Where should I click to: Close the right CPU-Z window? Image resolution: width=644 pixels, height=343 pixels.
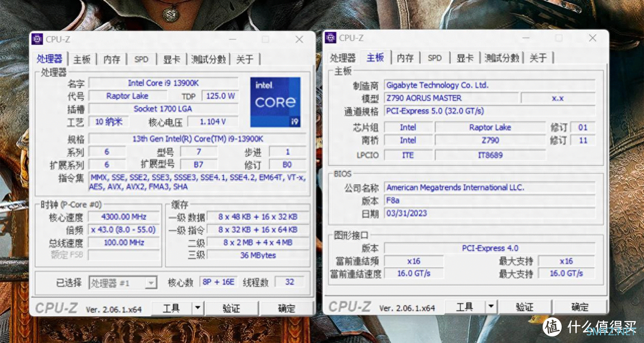tap(592, 38)
